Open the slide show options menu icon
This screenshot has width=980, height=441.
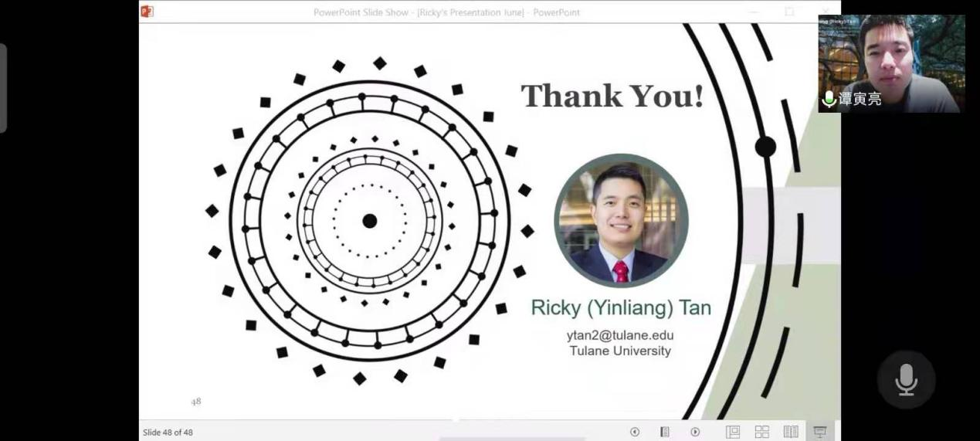(x=664, y=432)
